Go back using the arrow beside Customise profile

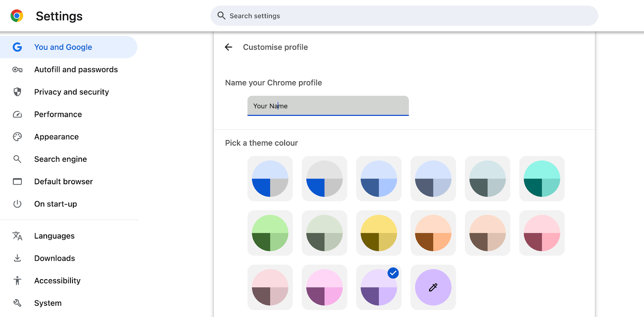(229, 47)
